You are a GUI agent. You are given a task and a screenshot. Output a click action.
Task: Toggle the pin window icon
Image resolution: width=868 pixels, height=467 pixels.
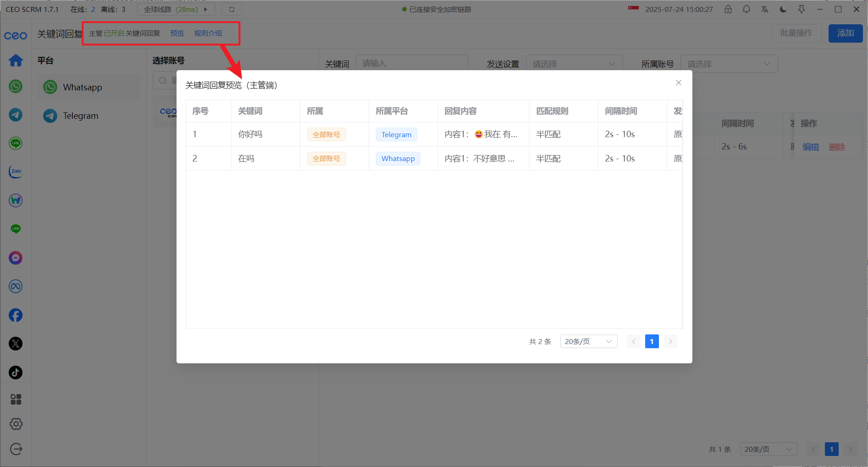tap(802, 9)
